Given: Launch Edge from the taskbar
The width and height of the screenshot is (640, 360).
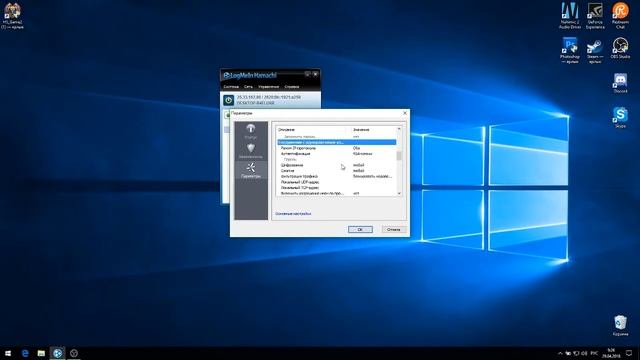Looking at the screenshot, I should 25,353.
